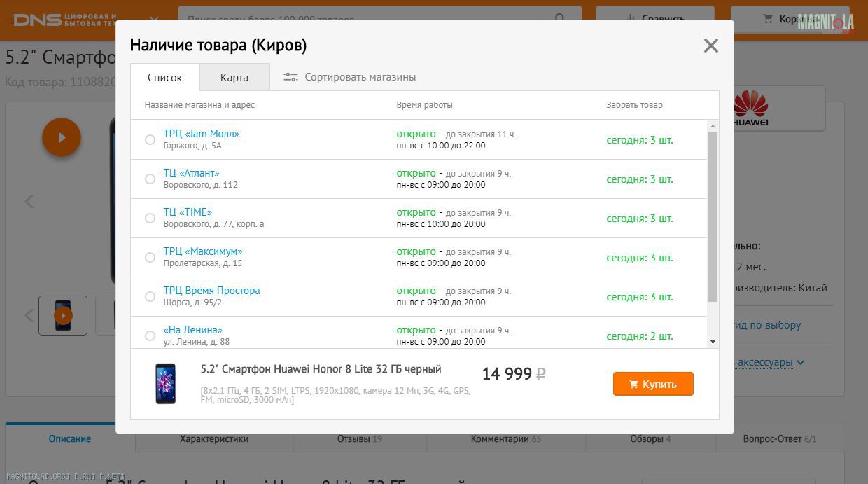The width and height of the screenshot is (868, 484).
Task: Open the ТРЦ Время Простора store link
Action: coord(211,291)
